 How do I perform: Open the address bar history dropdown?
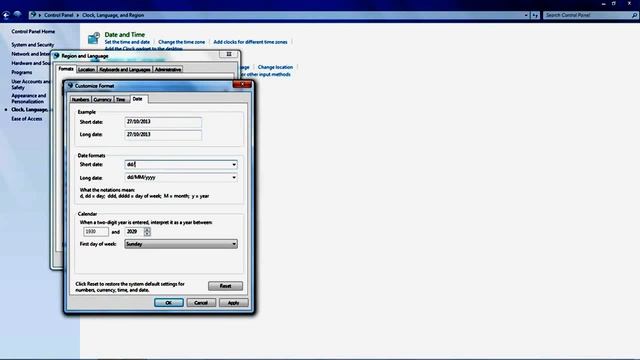(x=526, y=15)
